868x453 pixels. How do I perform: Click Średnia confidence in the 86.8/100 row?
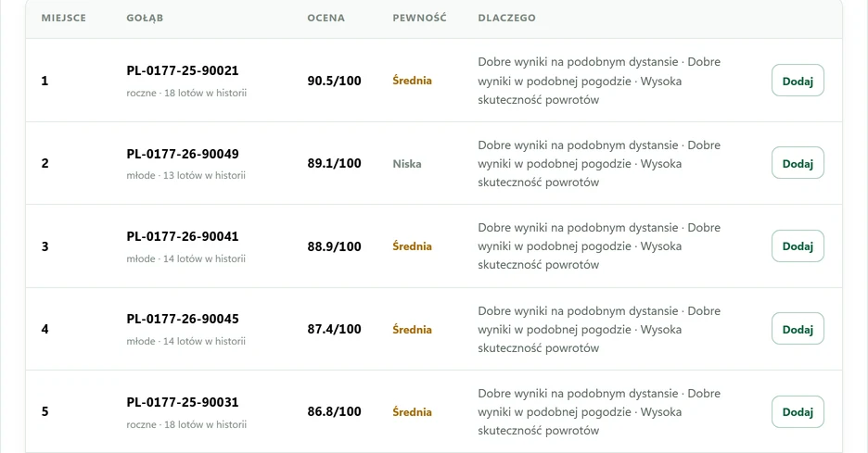click(412, 411)
